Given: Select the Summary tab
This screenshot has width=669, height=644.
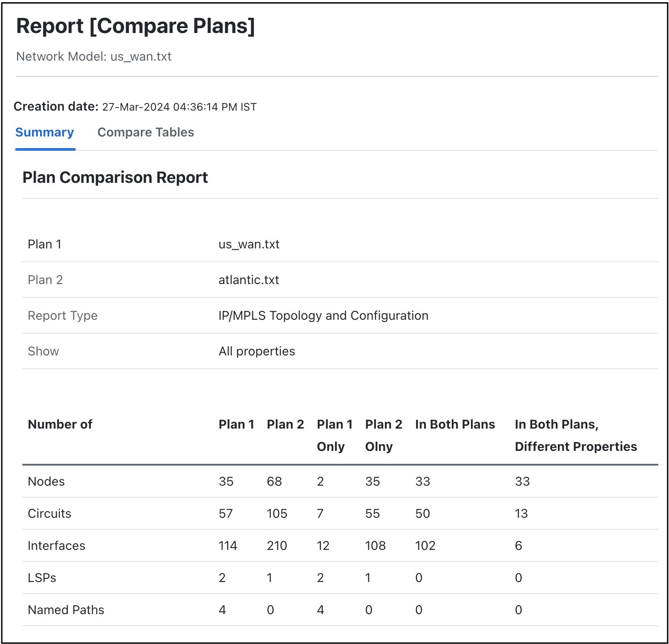Looking at the screenshot, I should 45,132.
